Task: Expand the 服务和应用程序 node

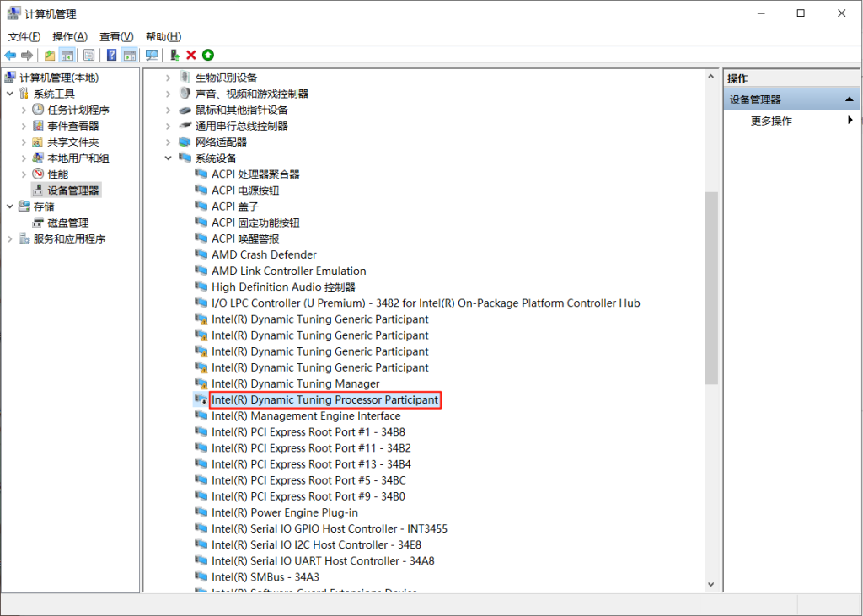Action: point(10,239)
